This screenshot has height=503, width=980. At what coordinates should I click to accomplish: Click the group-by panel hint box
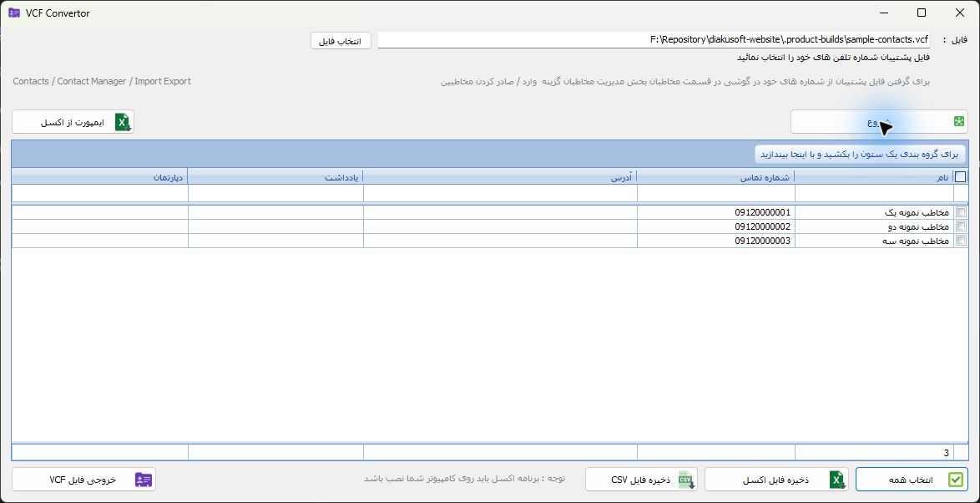860,154
